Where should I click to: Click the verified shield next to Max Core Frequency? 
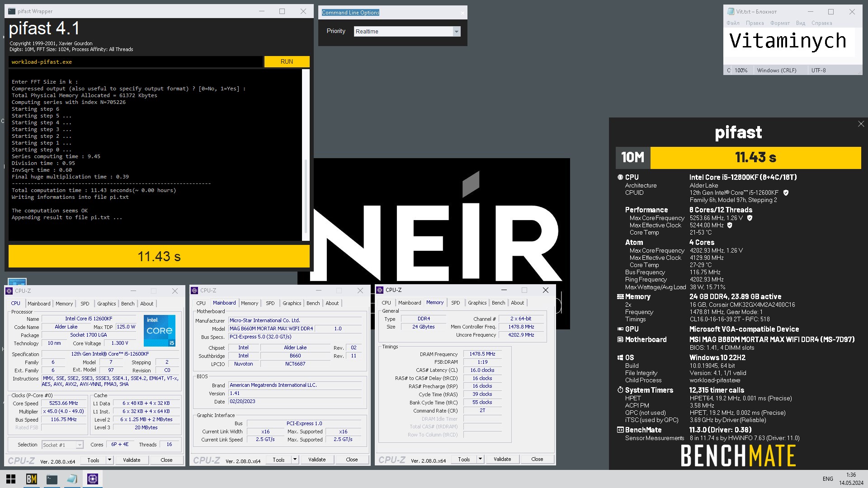[750, 218]
